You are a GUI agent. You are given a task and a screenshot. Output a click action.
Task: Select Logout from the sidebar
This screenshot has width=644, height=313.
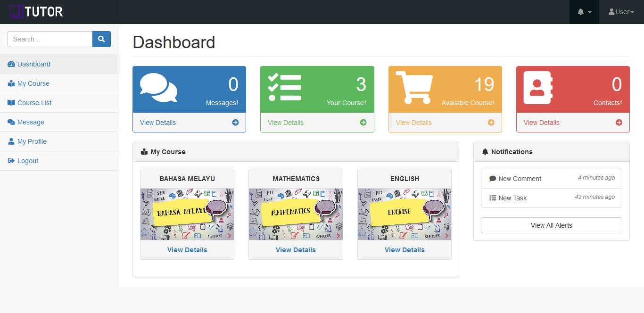(x=28, y=161)
